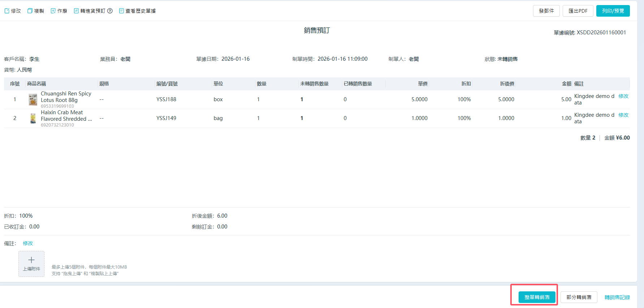Open Chuangshi Ren Spicy Lotus Root product thumbnail
644x308 pixels.
coord(33,99)
